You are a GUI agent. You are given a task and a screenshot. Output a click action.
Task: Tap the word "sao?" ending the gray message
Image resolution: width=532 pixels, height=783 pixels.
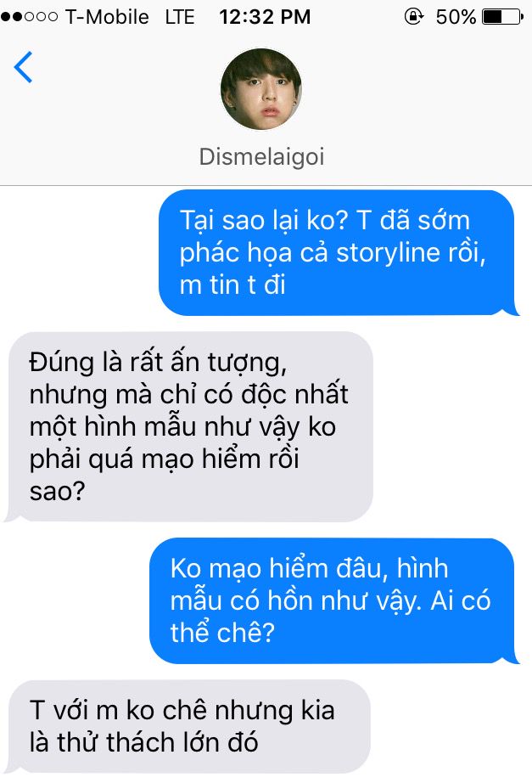click(58, 491)
